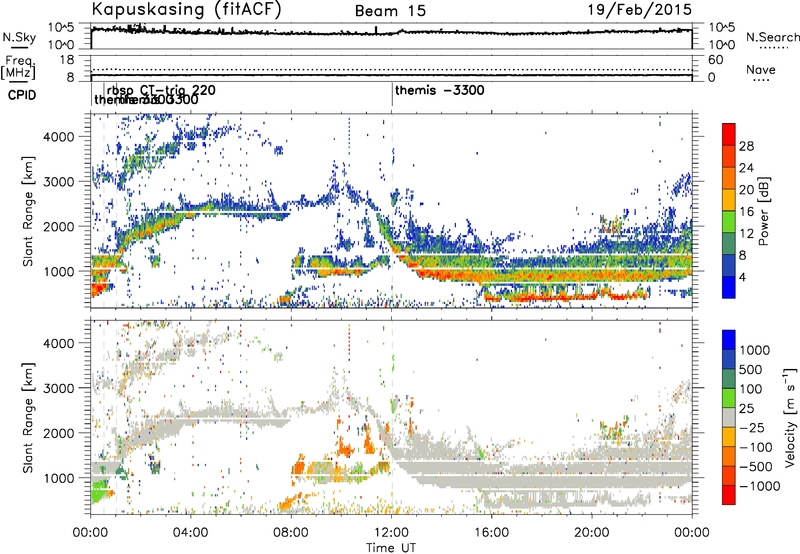Click the '3000' range tick on the power panel
This screenshot has width=800, height=554.
click(58, 182)
